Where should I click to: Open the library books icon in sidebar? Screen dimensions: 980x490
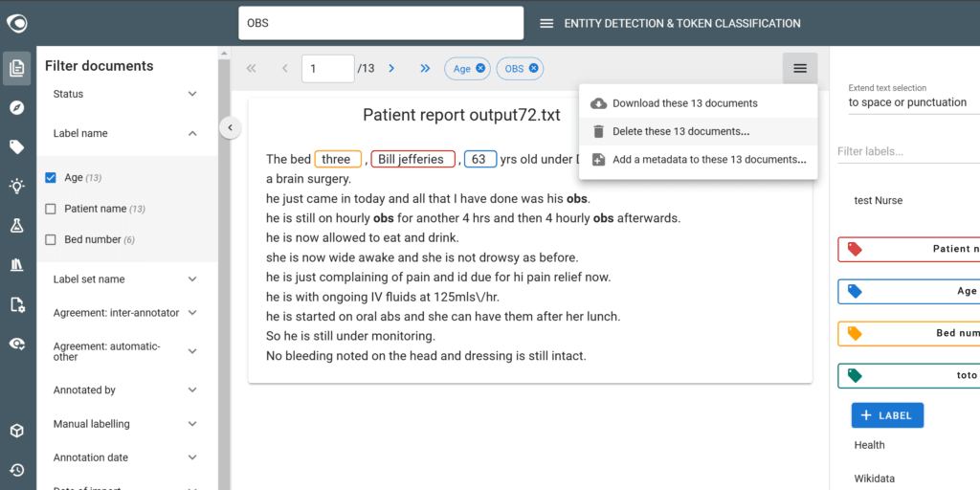17,265
